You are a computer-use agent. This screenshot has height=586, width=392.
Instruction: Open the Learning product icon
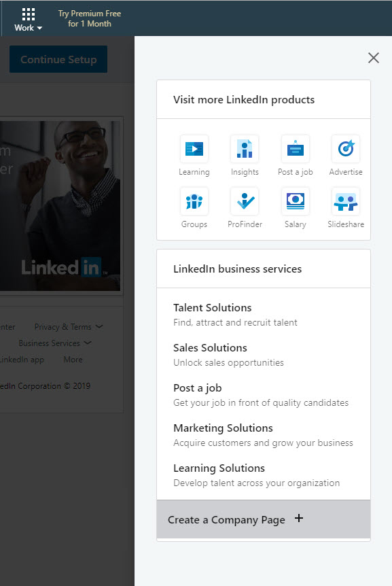tap(194, 149)
